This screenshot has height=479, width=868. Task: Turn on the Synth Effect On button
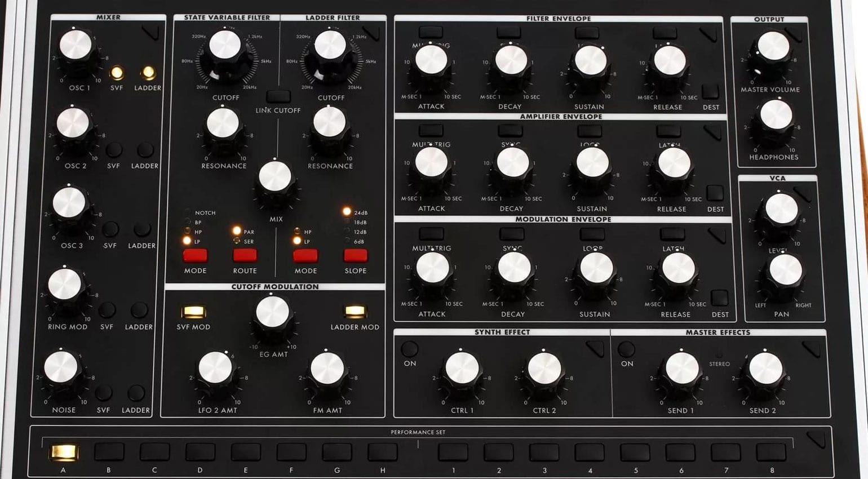(x=409, y=349)
